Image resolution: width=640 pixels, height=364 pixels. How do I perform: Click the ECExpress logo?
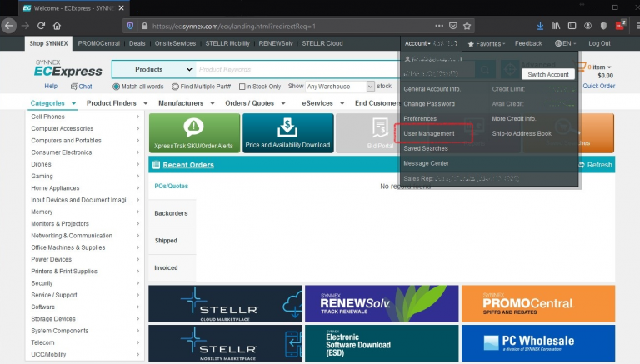67,68
